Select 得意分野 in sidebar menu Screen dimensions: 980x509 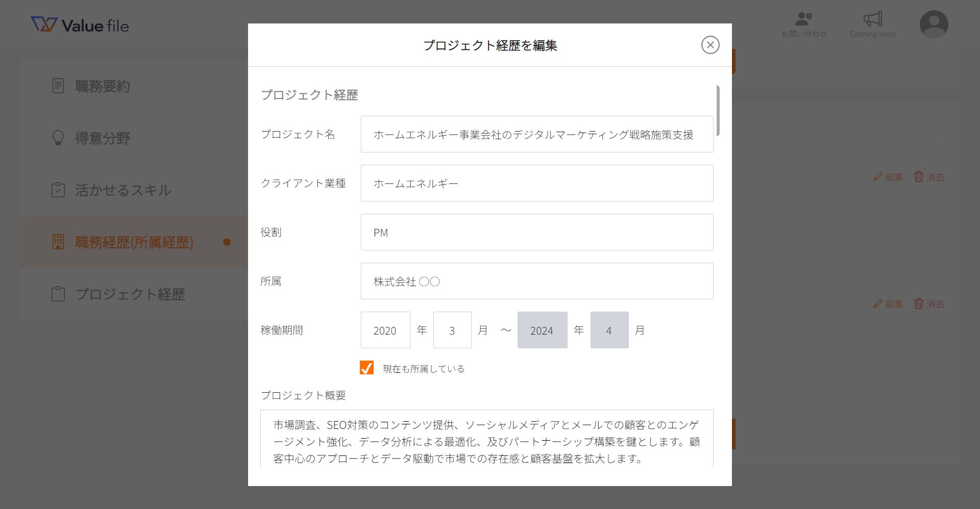pos(102,138)
